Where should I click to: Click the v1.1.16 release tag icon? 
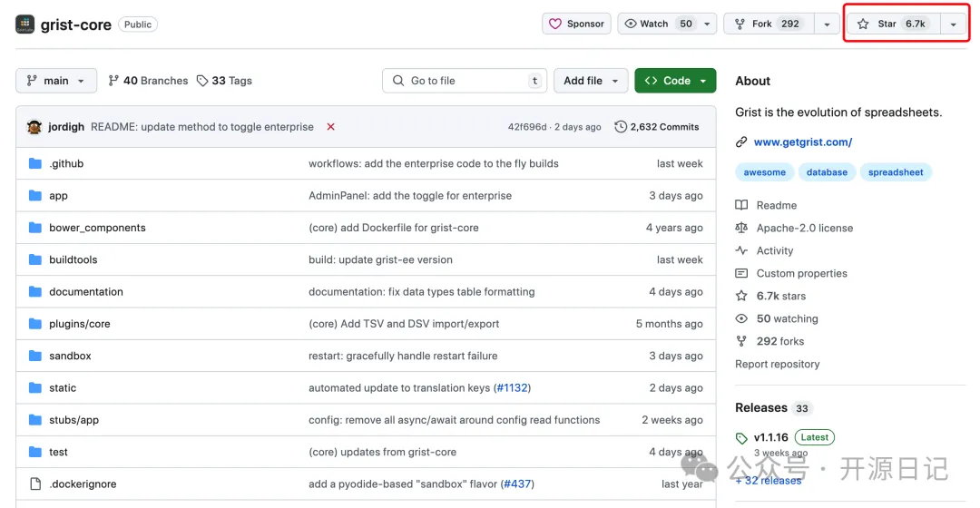[x=742, y=437]
